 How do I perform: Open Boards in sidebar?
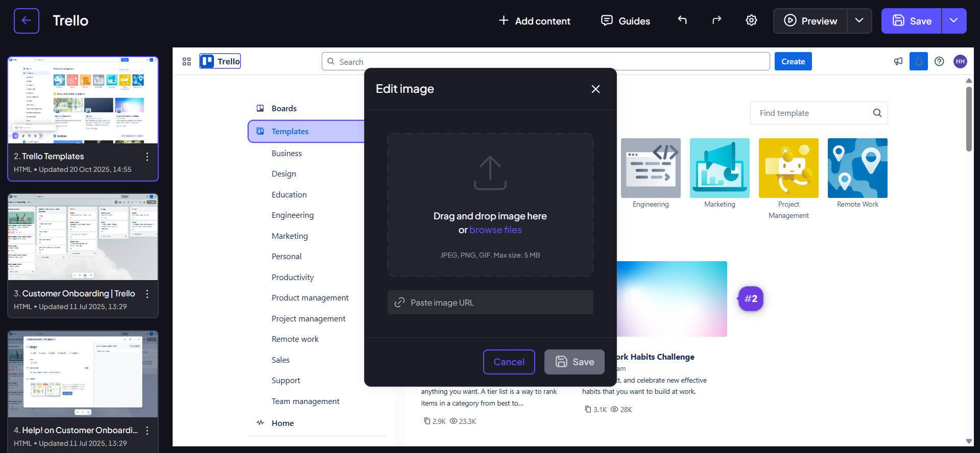coord(284,108)
